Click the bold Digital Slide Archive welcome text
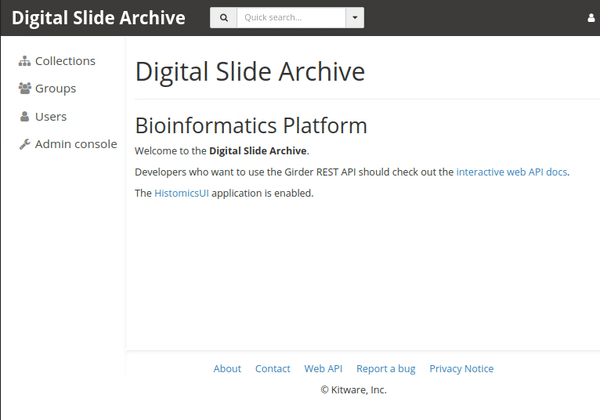Screen dimensions: 600x420 tap(258, 151)
